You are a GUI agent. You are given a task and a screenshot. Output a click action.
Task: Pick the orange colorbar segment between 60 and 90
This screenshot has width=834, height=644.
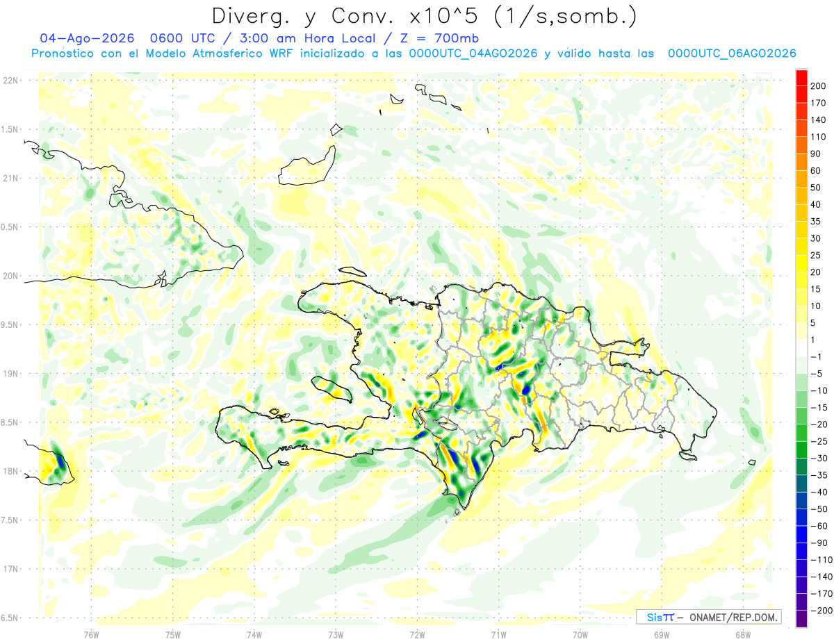[801, 162]
